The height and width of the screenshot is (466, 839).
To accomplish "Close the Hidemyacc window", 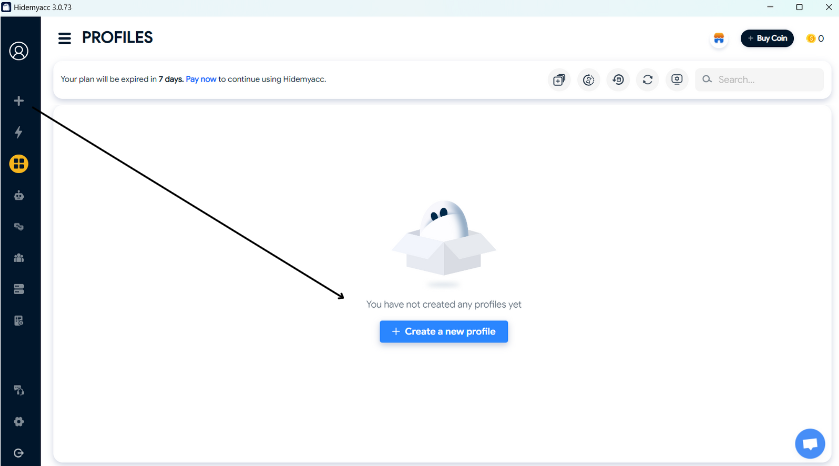I will (828, 7).
